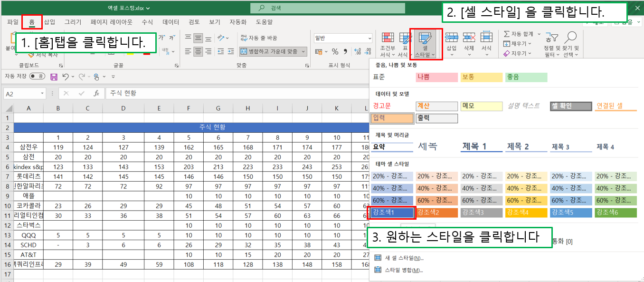Click the decrease decimal icon

(x=367, y=51)
